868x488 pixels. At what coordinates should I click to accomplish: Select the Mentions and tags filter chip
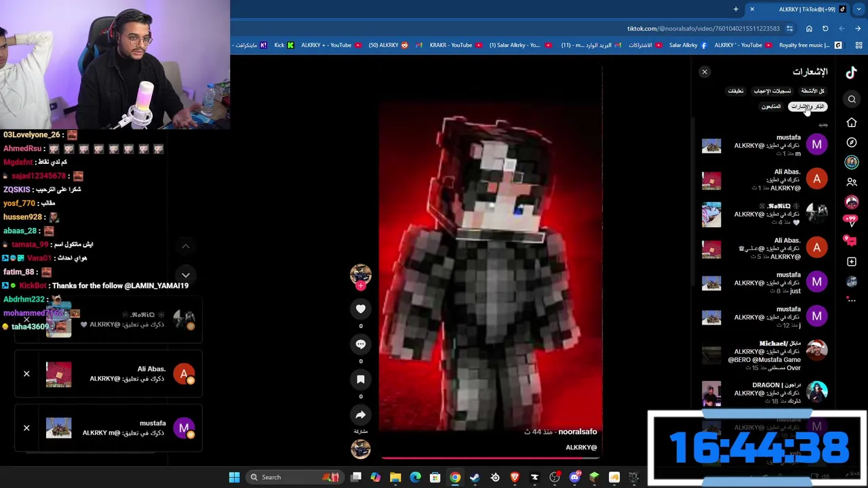coord(808,106)
